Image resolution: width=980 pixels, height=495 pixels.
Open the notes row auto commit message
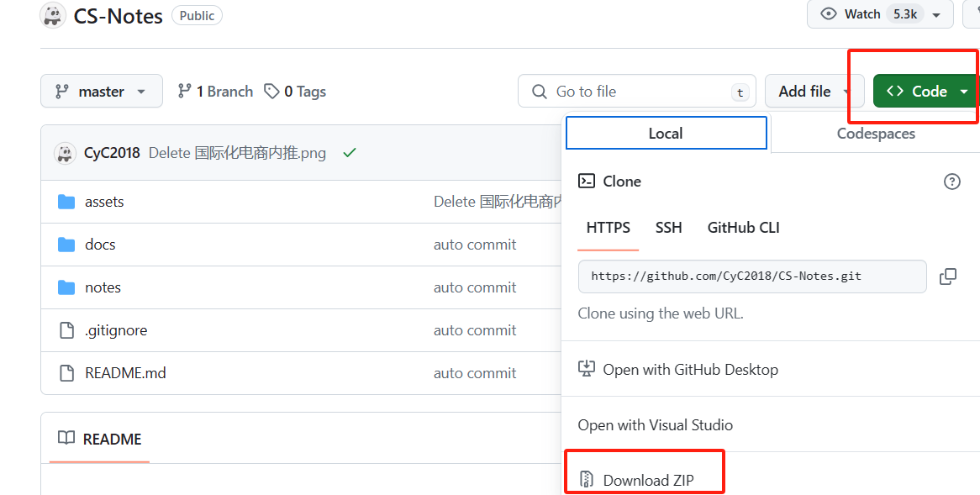(475, 287)
